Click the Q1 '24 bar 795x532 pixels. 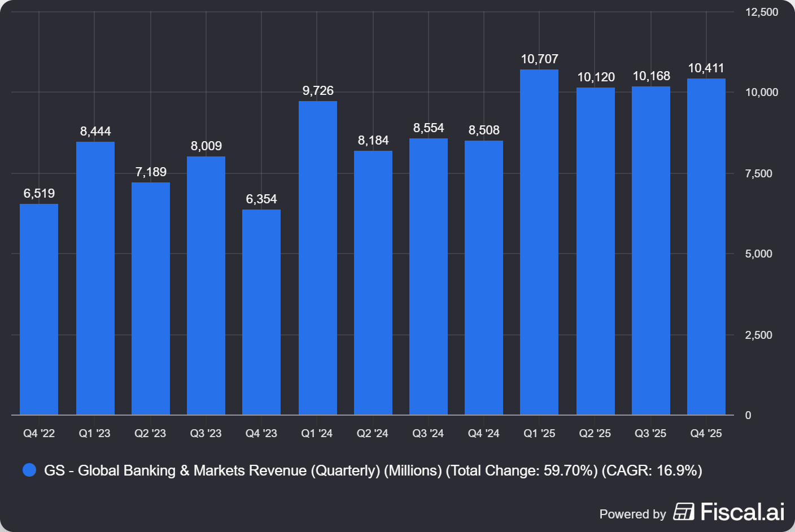(318, 258)
